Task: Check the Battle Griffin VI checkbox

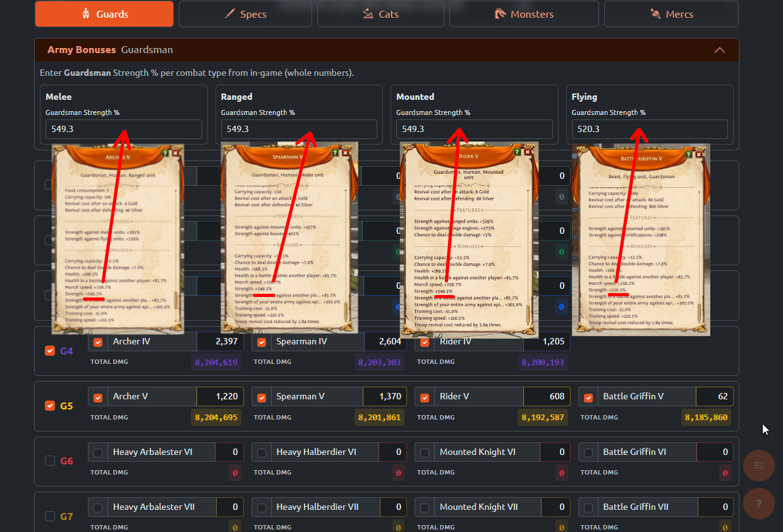Action: click(588, 452)
